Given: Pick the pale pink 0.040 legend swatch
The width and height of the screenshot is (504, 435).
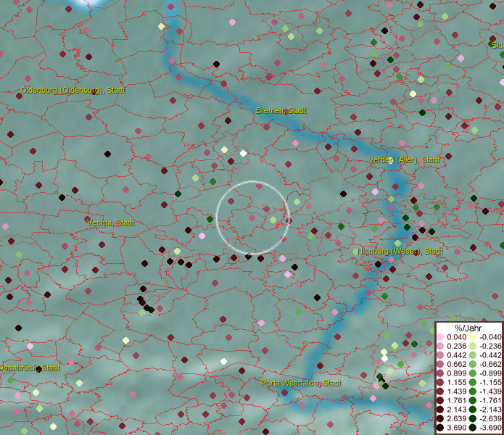Looking at the screenshot, I should [440, 337].
